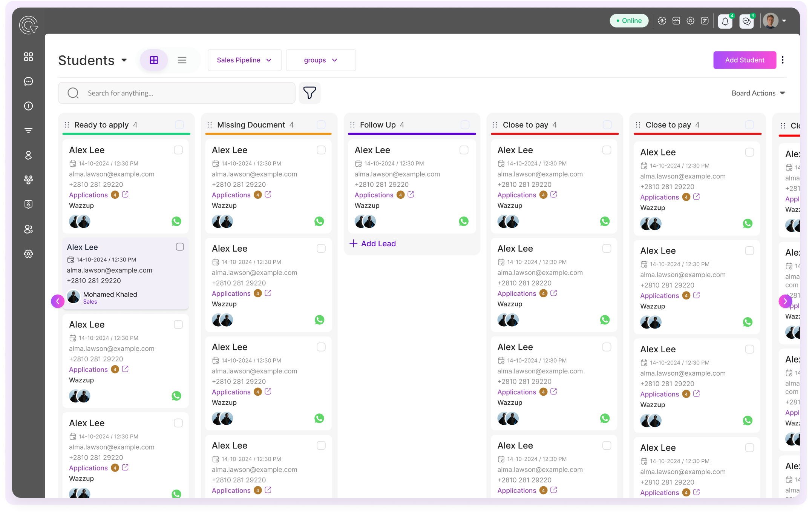Viewport: 812px width, 516px height.
Task: Click the top bar calendar-style icon
Action: 676,21
